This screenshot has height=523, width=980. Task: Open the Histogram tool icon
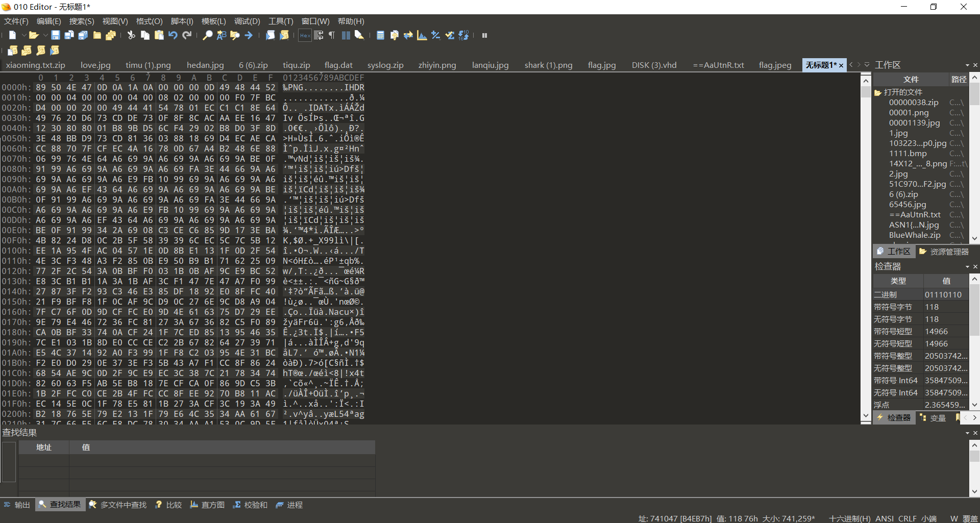(x=422, y=35)
